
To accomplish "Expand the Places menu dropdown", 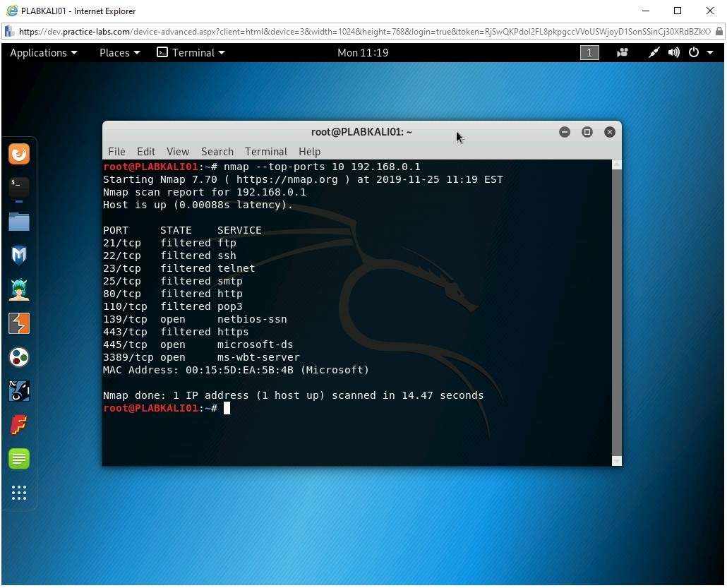I will pyautogui.click(x=119, y=52).
